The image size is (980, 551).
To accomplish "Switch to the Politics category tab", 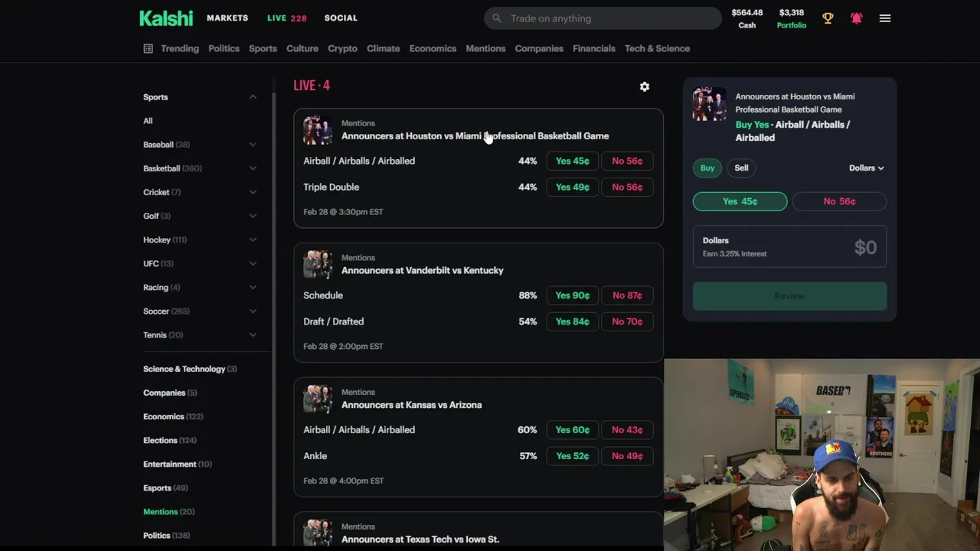I will pyautogui.click(x=224, y=48).
